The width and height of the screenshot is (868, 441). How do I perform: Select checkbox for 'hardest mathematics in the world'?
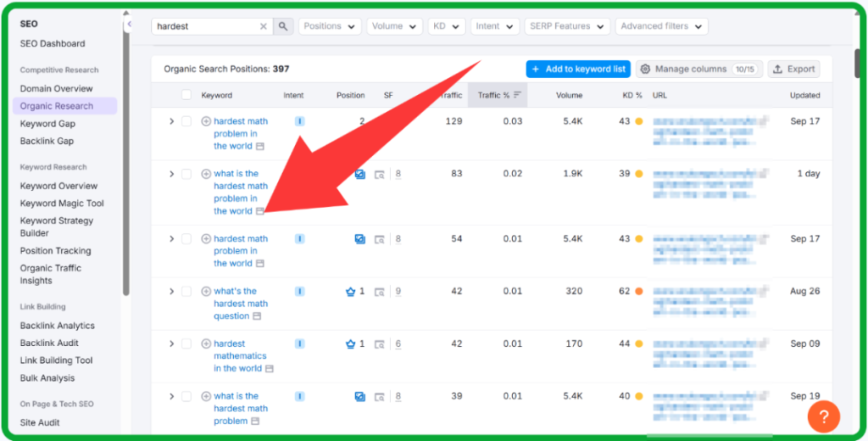point(186,344)
